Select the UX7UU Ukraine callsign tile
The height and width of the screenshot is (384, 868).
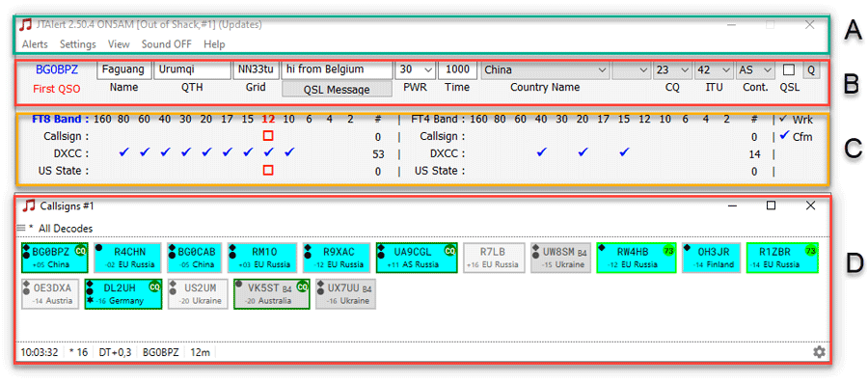click(x=345, y=293)
